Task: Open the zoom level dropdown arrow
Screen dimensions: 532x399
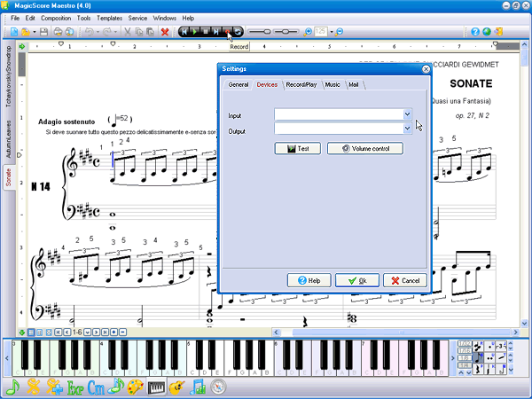Action: 332,32
